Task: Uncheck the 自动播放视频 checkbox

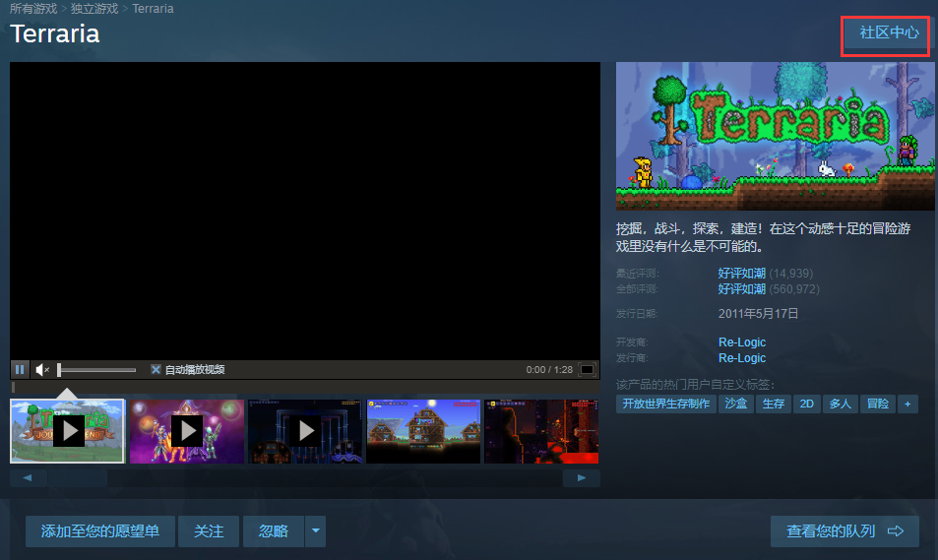Action: [x=156, y=370]
